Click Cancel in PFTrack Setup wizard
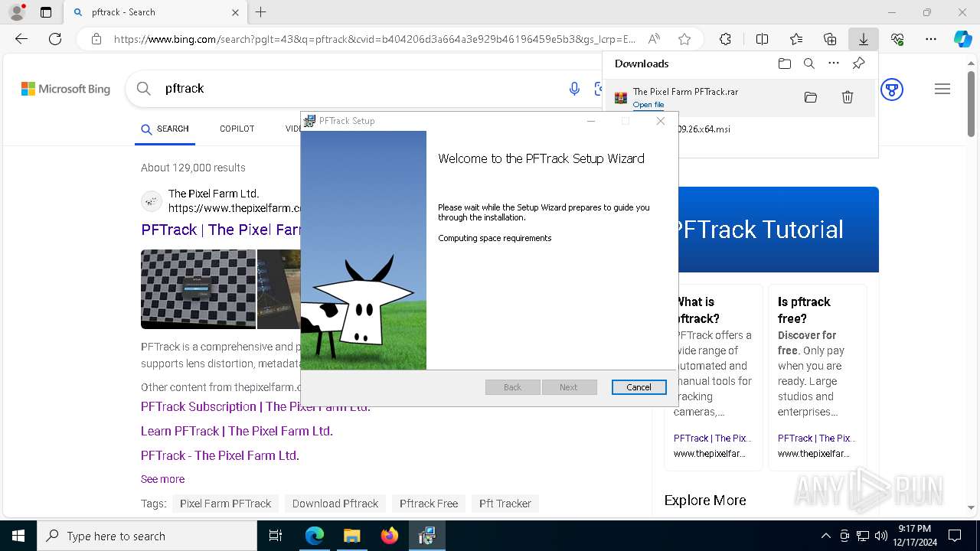Image resolution: width=980 pixels, height=551 pixels. 639,387
